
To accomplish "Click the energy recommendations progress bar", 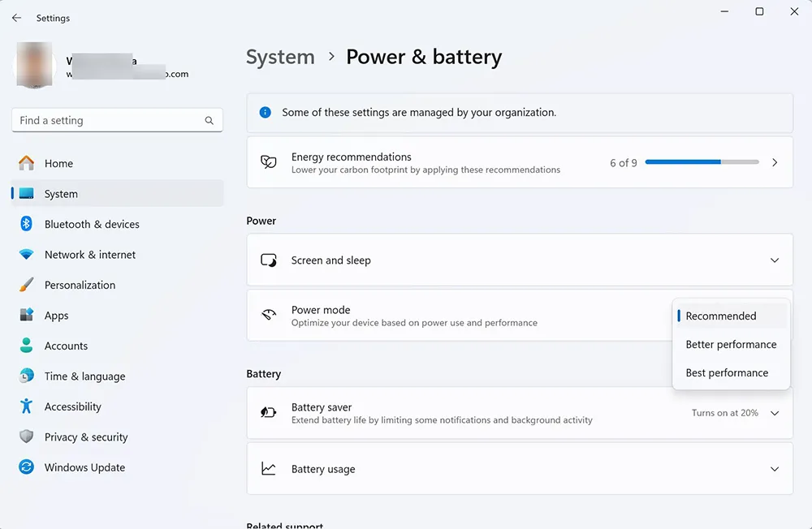I will point(701,162).
